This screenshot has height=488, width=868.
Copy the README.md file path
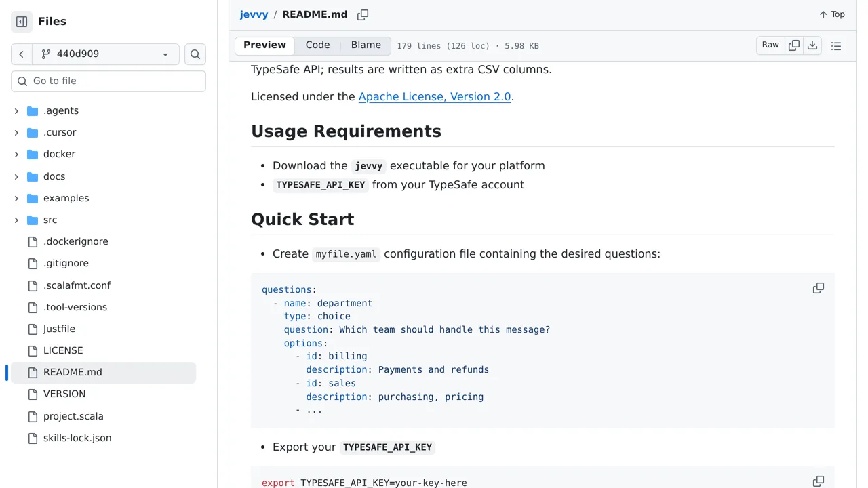coord(363,15)
